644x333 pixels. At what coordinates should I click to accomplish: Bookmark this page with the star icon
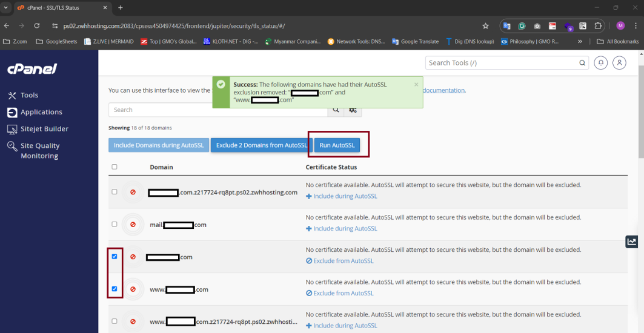485,26
